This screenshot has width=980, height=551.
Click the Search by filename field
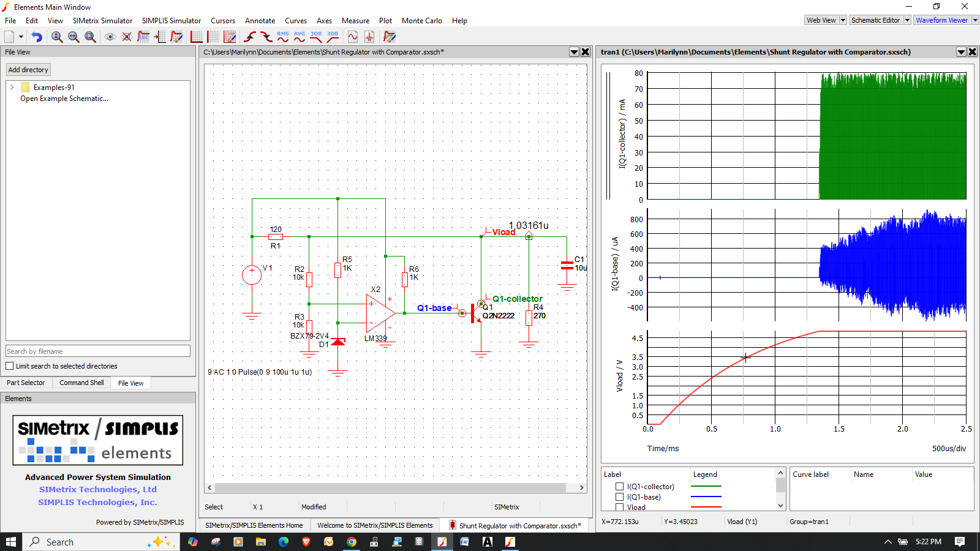click(98, 351)
